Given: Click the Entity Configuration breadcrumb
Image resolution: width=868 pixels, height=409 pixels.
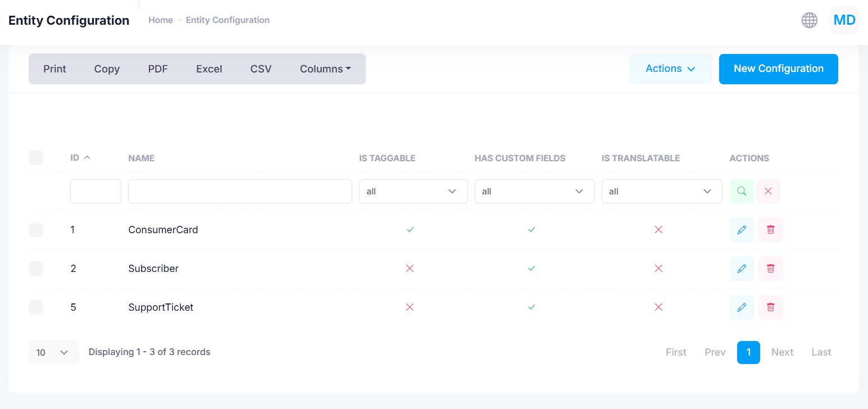Looking at the screenshot, I should [x=228, y=20].
